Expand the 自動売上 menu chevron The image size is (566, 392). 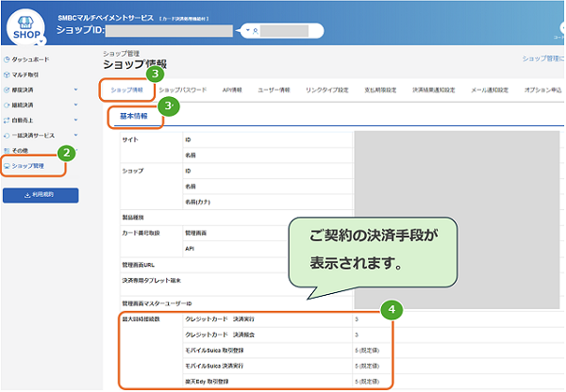pos(75,120)
